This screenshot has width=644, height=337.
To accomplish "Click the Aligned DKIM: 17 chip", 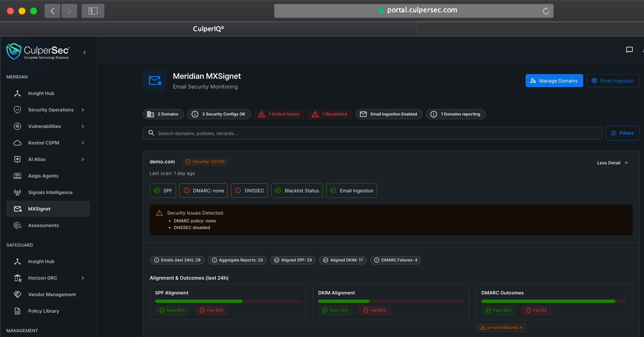I will pyautogui.click(x=343, y=260).
